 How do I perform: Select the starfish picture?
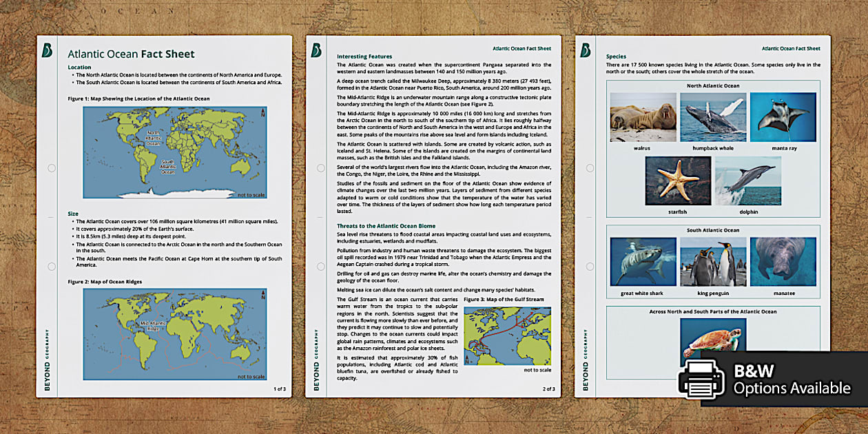[x=677, y=181]
